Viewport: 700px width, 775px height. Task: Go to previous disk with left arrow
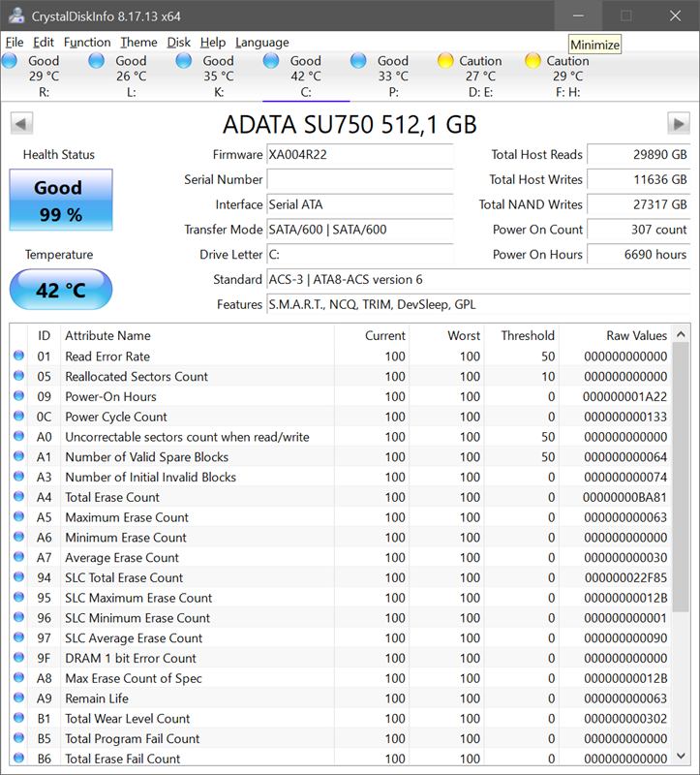(21, 124)
